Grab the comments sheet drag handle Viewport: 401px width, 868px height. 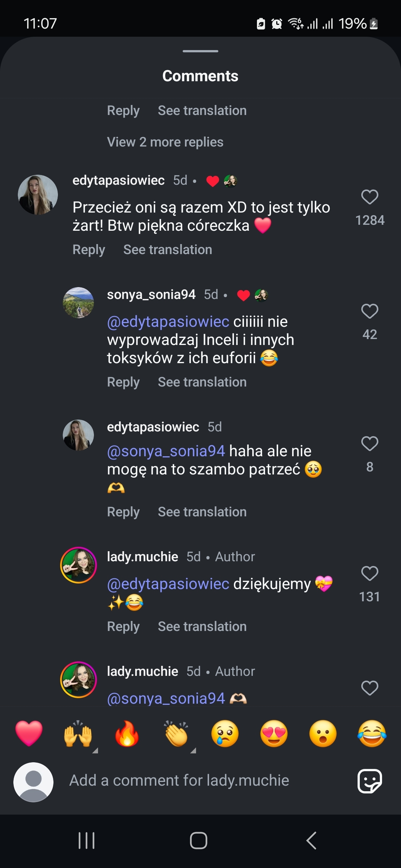coord(200,51)
